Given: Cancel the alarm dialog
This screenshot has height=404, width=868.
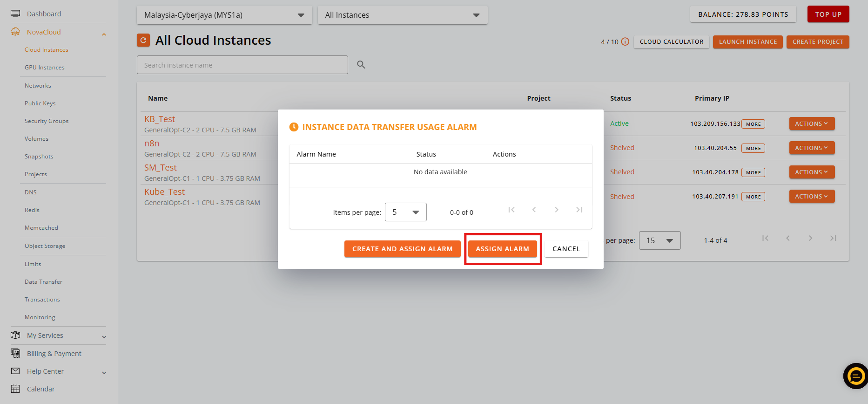Looking at the screenshot, I should click(x=566, y=249).
